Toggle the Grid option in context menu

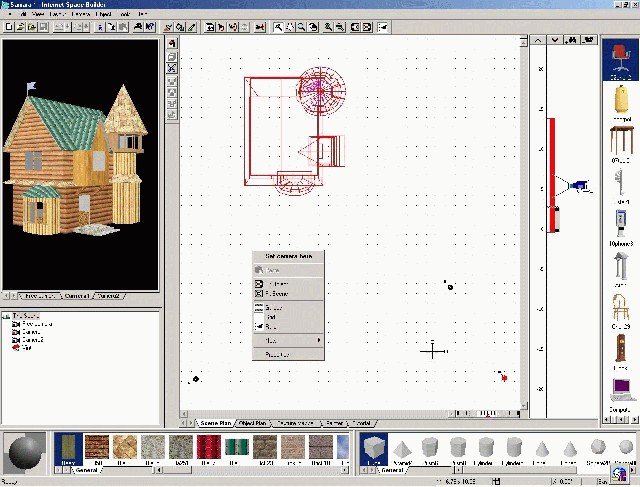[x=271, y=317]
